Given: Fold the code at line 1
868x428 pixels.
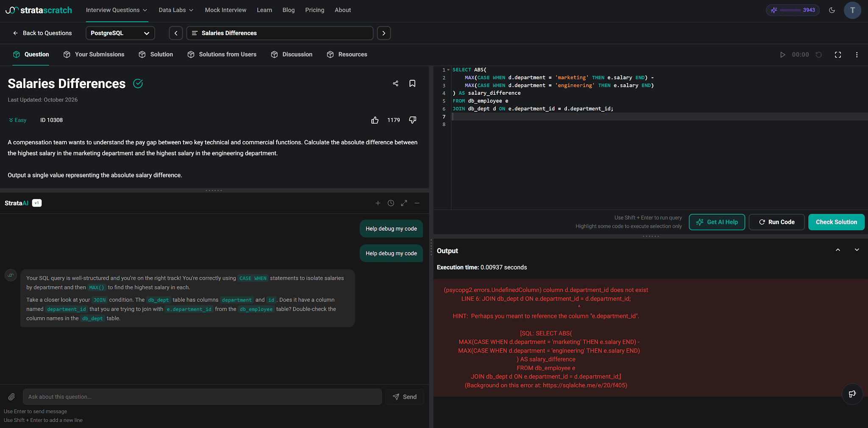Looking at the screenshot, I should (x=448, y=70).
